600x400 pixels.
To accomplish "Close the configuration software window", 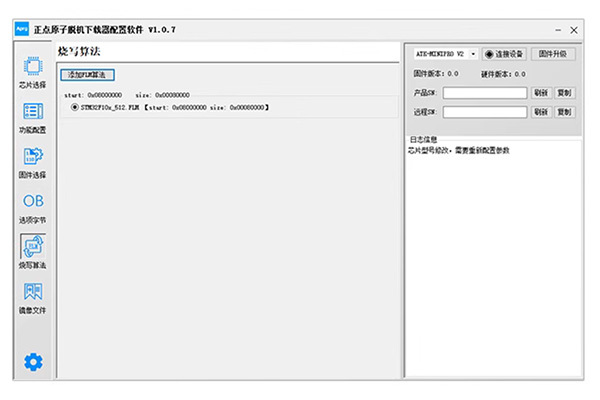I will (574, 30).
